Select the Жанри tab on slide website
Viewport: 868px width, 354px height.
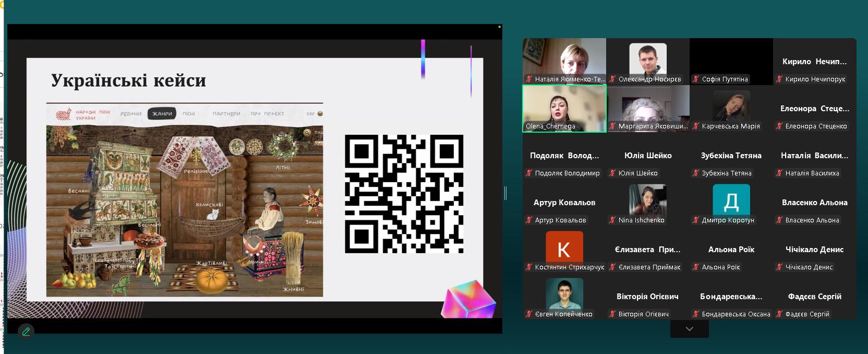click(162, 114)
